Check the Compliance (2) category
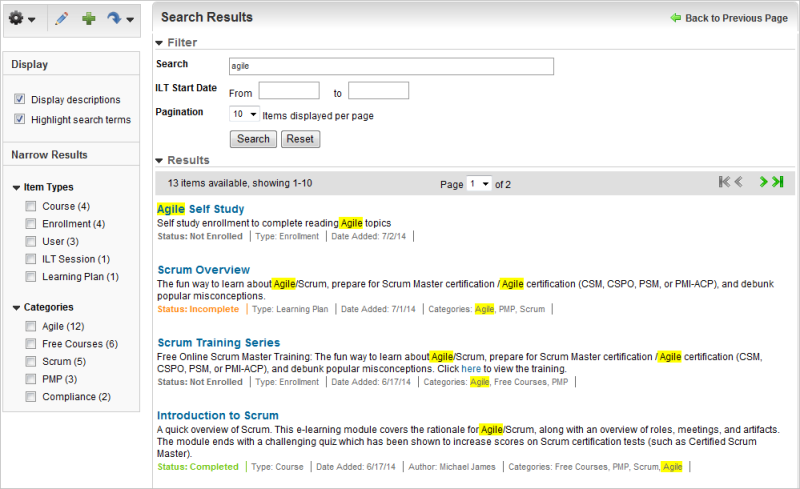The image size is (800, 489). coord(31,397)
